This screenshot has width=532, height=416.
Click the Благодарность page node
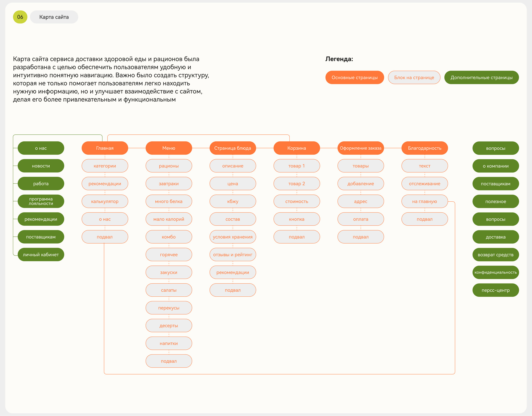(424, 148)
